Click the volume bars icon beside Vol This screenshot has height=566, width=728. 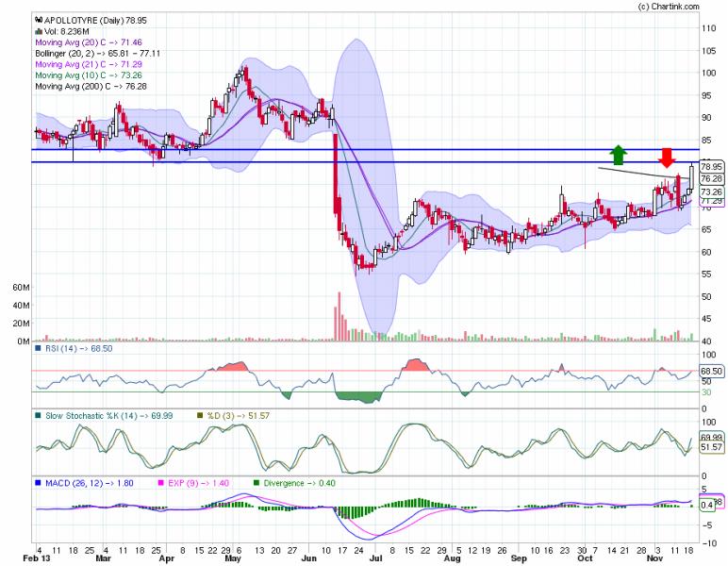(x=39, y=31)
